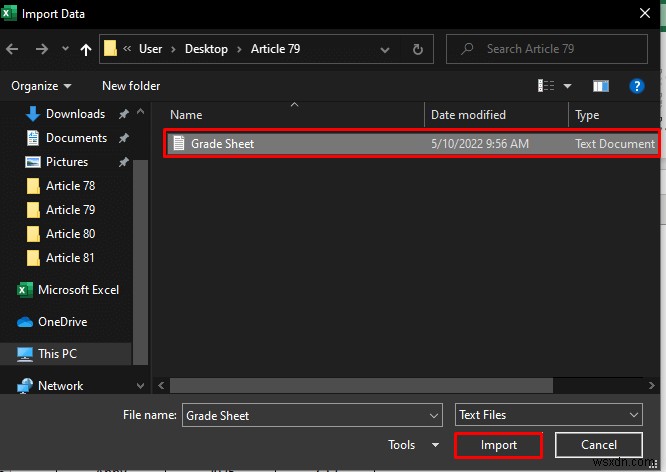This screenshot has height=472, width=666.
Task: Show the preview pane
Action: point(601,86)
